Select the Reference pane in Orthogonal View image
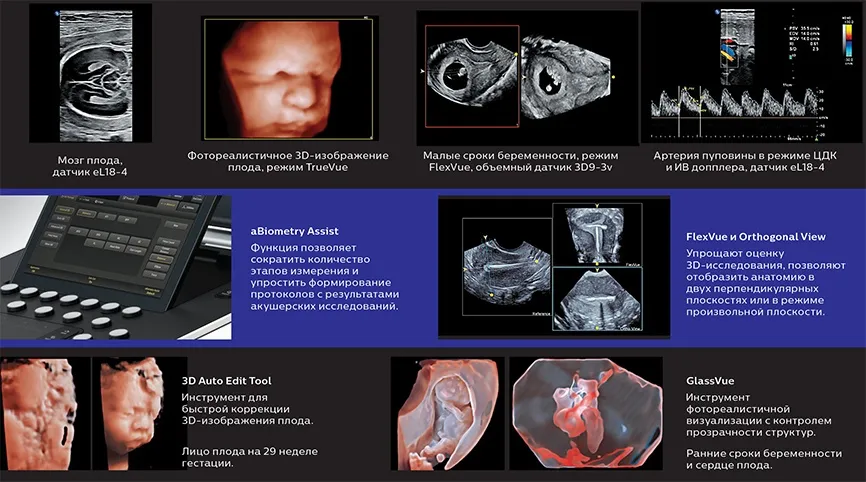Image resolution: width=866 pixels, height=482 pixels. (507, 267)
